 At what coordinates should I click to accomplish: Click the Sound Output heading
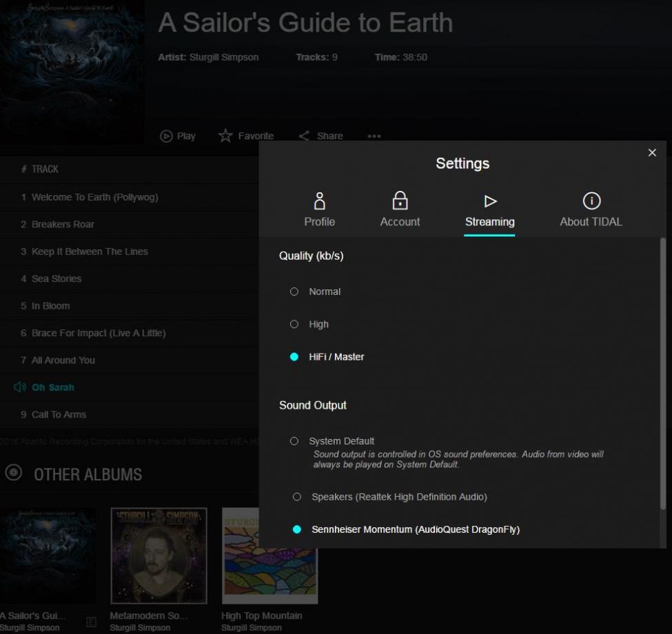pyautogui.click(x=312, y=405)
